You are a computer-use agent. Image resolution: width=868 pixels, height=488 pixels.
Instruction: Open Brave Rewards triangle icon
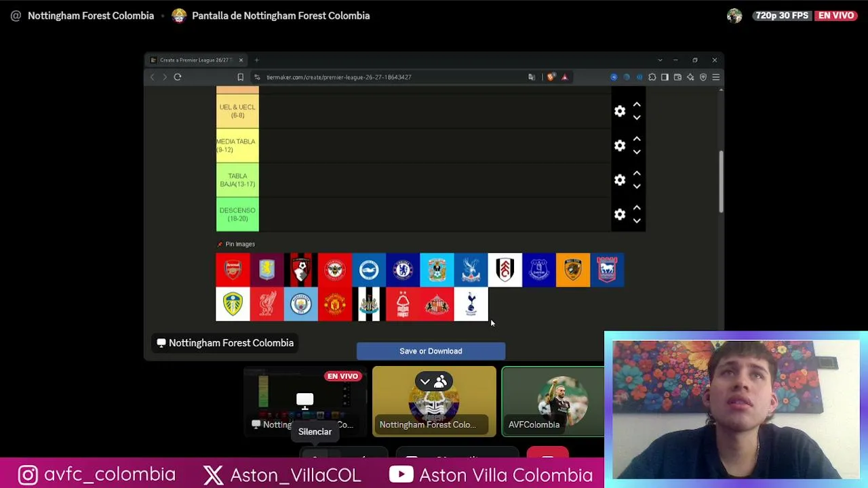click(564, 77)
